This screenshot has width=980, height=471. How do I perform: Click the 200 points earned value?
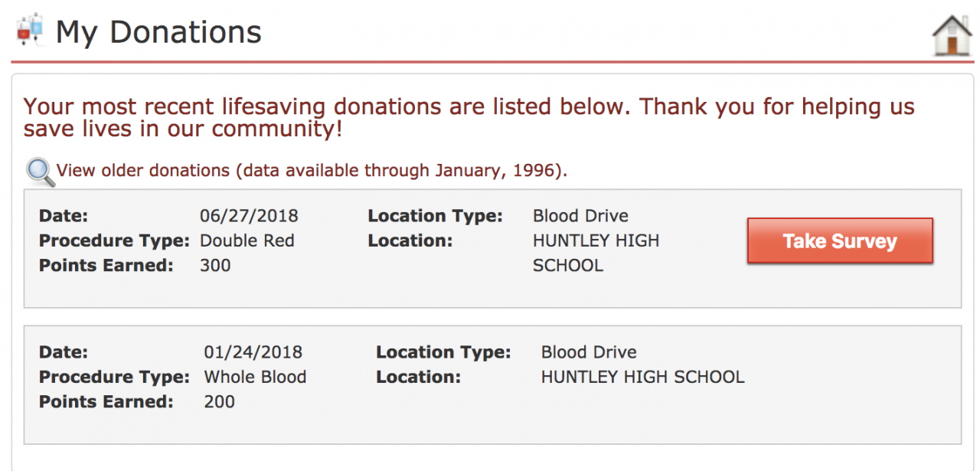pos(219,401)
